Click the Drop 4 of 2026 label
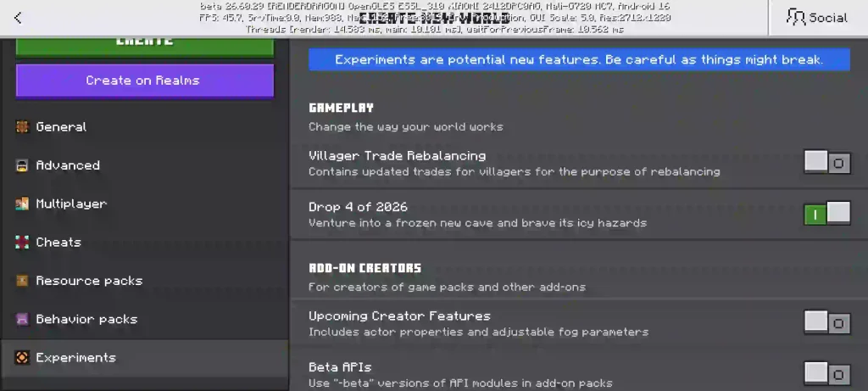This screenshot has height=391, width=868. [358, 207]
